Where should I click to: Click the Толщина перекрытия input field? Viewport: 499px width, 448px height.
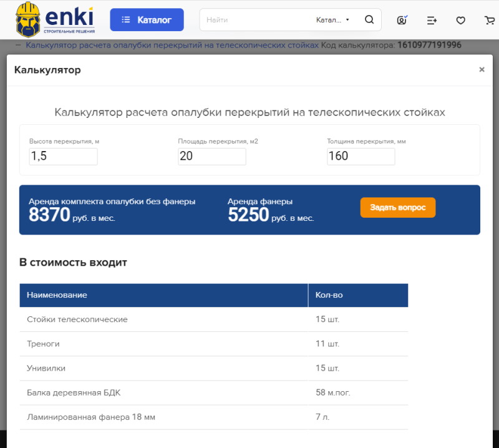click(x=361, y=156)
